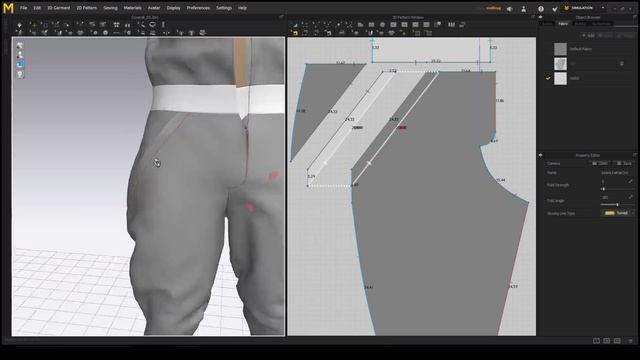Screen dimensions: 640x360
Task: Open the File menu
Action: click(x=24, y=8)
